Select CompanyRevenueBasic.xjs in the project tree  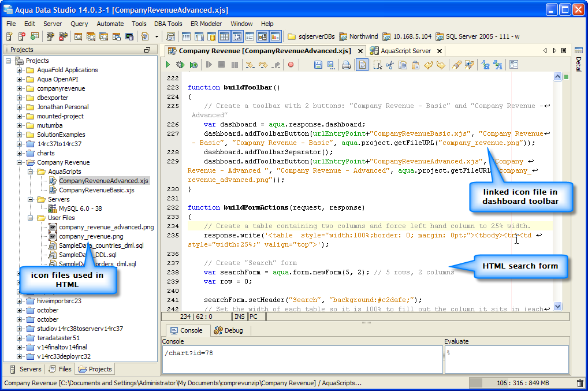click(96, 190)
